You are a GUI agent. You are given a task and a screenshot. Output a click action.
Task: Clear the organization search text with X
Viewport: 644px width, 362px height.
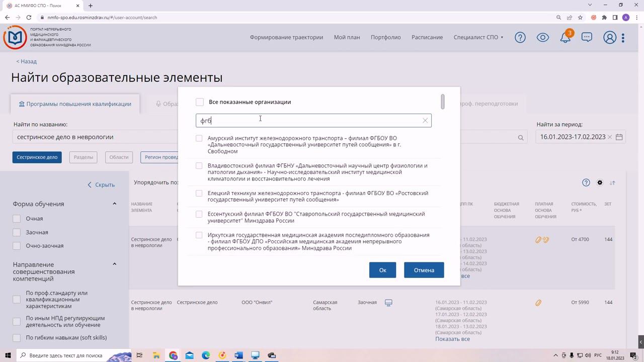(x=425, y=121)
